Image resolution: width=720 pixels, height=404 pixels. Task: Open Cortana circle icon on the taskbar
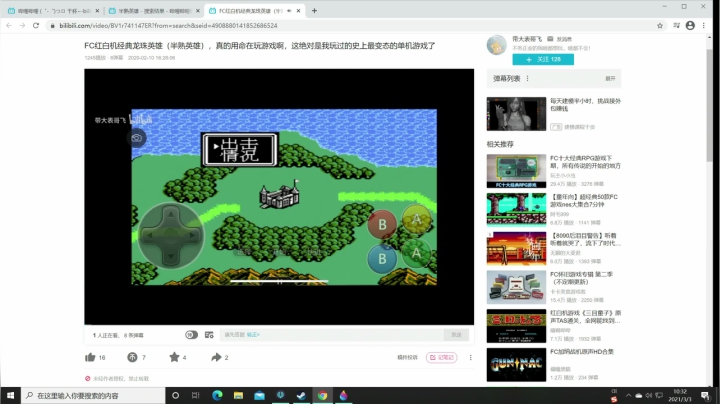tap(175, 395)
